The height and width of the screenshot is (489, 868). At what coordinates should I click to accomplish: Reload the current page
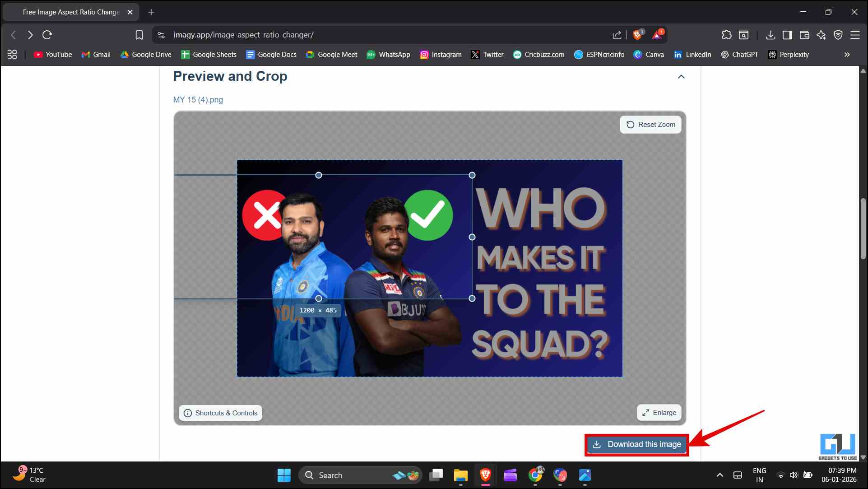[47, 35]
